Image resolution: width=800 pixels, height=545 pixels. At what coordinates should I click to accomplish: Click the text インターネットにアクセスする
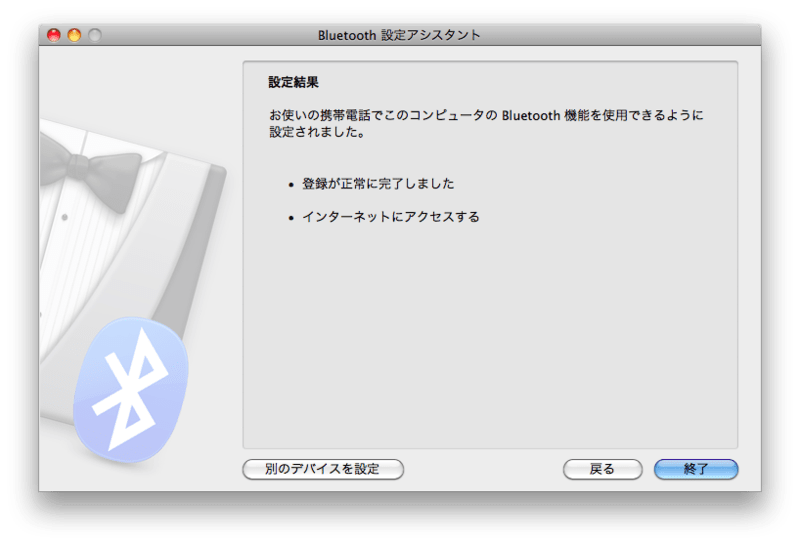click(391, 217)
